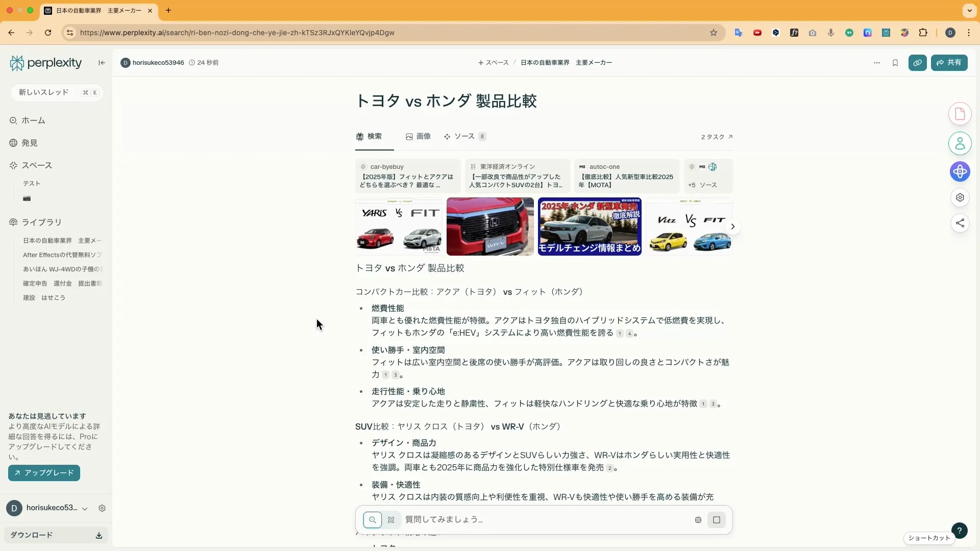Screen dimensions: 980x551
Task: Toggle the model selector chip icon
Action: click(x=698, y=520)
